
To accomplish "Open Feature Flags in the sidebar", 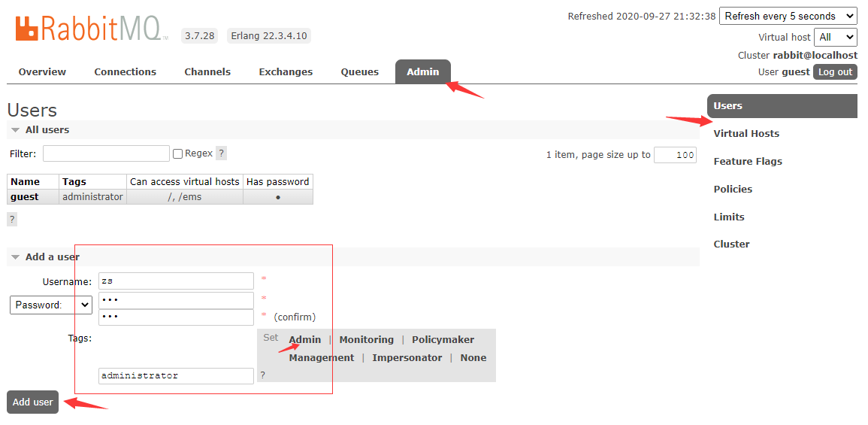I will [x=748, y=161].
